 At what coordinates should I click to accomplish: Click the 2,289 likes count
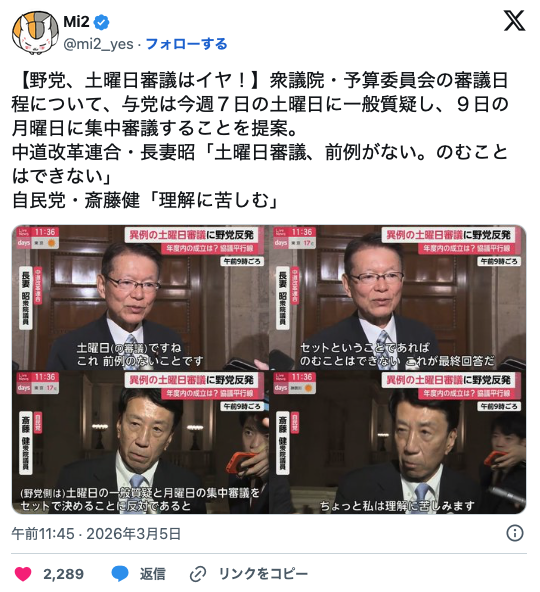[x=63, y=574]
